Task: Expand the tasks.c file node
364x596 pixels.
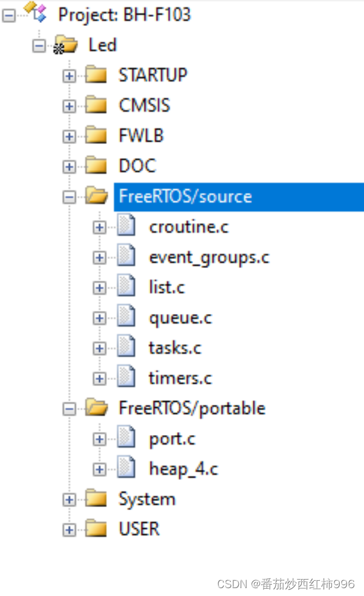Action: tap(99, 347)
